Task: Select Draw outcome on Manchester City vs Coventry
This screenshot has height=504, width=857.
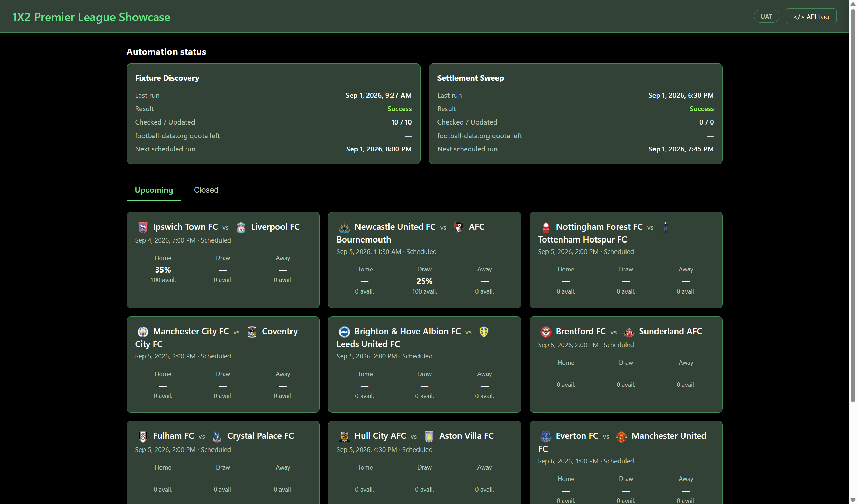Action: [223, 385]
